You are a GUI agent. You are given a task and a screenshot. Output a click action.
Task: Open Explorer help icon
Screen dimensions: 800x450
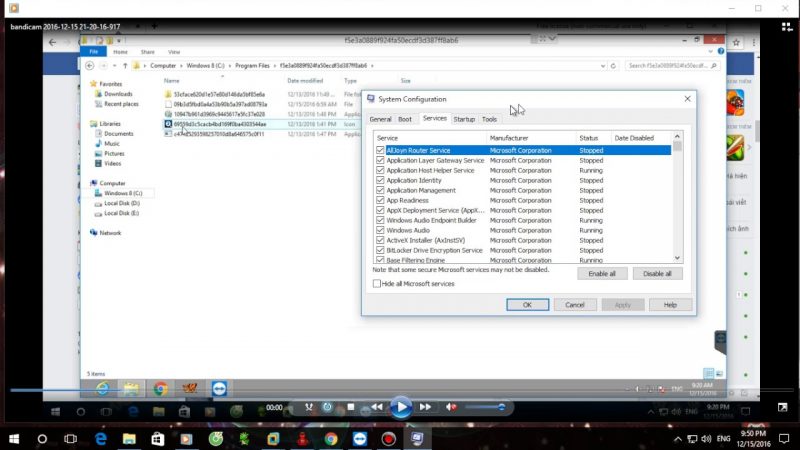click(720, 51)
